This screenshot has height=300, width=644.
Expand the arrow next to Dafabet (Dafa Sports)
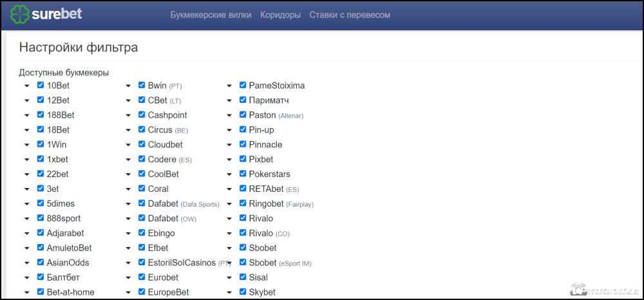pyautogui.click(x=128, y=204)
